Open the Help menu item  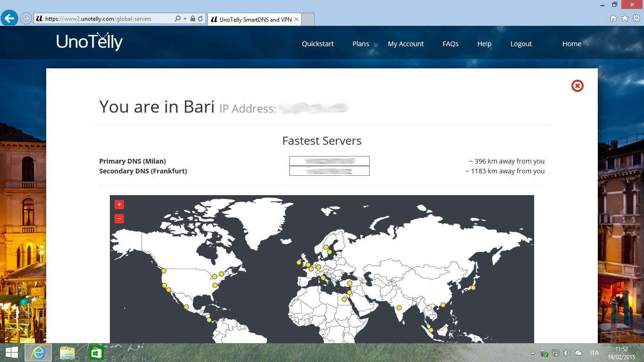point(484,44)
